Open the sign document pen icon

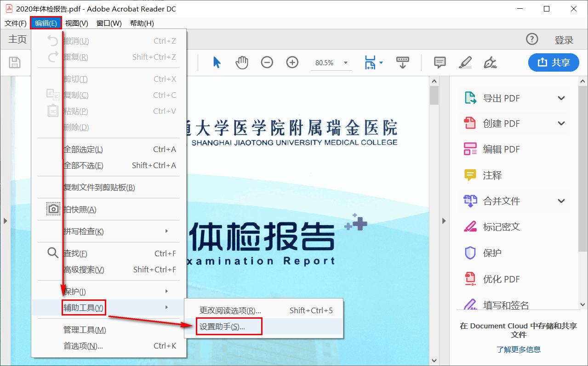(x=491, y=62)
